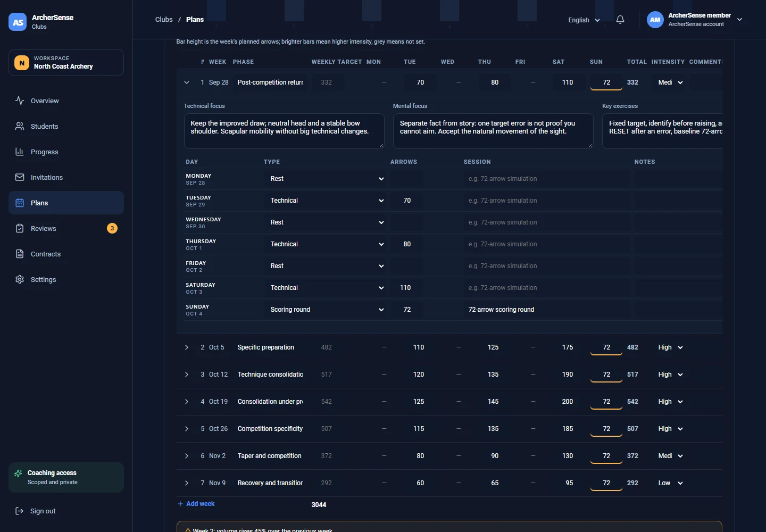Viewport: 766px width, 532px height.
Task: Click the Coaching access sparkle icon
Action: pos(19,473)
